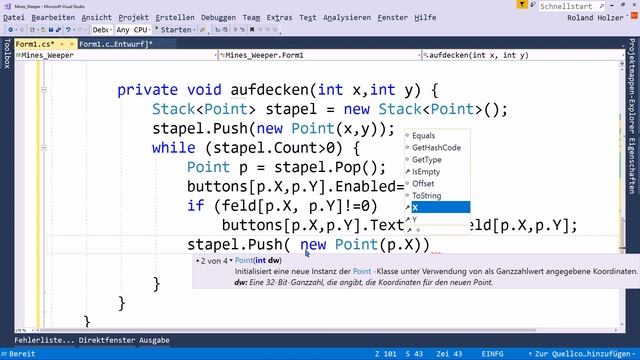The image size is (640, 360).
Task: Click the Point link in tooltip description
Action: click(x=362, y=271)
